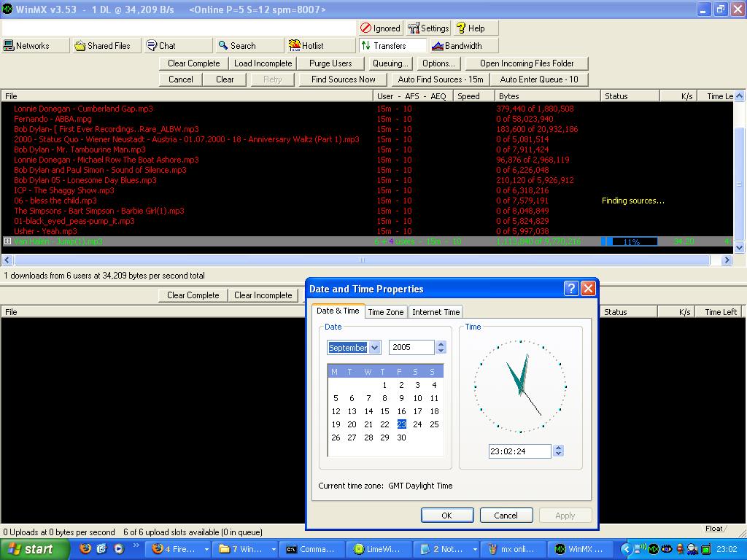Click the Bytes column header
The height and width of the screenshot is (560, 747).
[547, 96]
